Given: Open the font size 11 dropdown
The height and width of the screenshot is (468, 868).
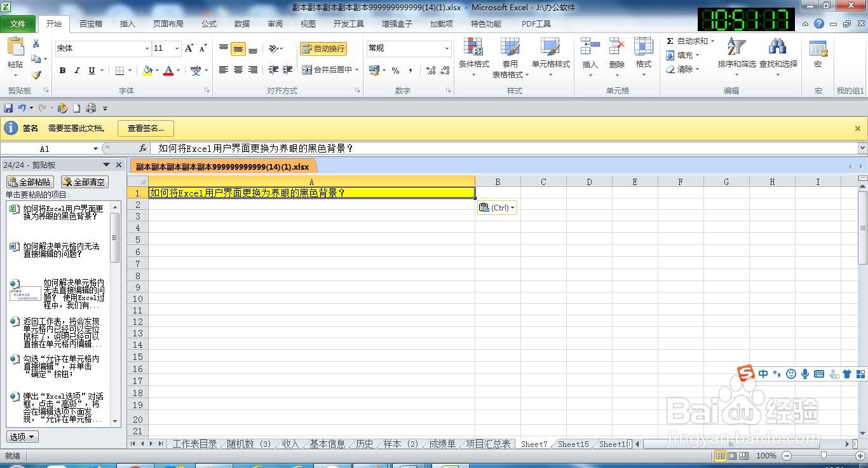Looking at the screenshot, I should pos(175,48).
